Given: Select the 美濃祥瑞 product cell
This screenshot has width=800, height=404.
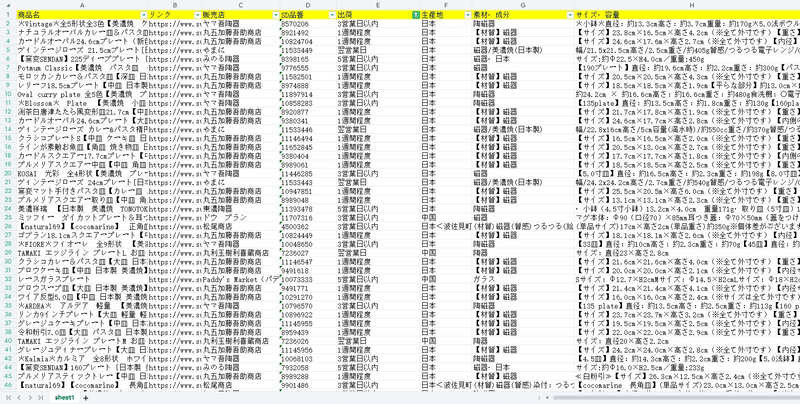Looking at the screenshot, I should 83,209.
